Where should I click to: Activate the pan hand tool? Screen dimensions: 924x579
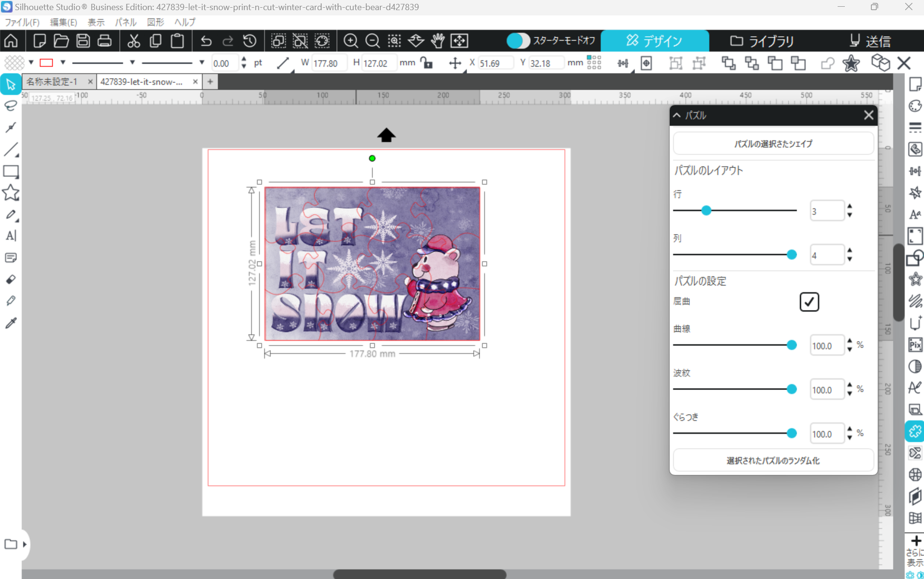tap(438, 41)
